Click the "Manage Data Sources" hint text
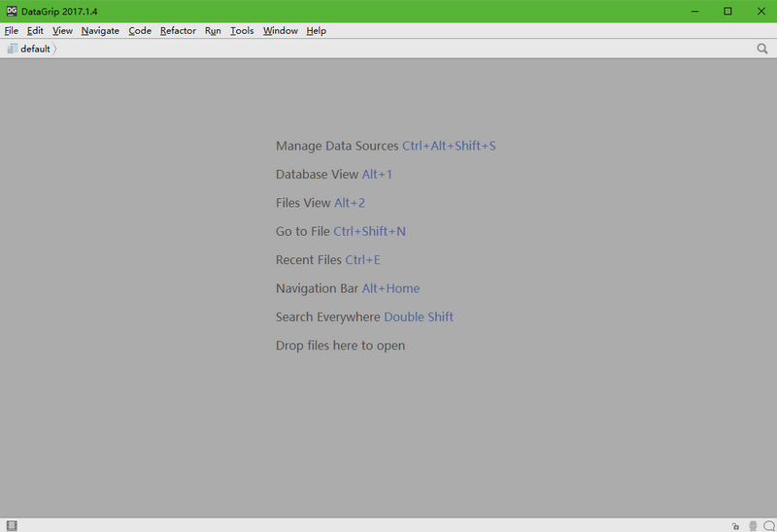The image size is (777, 532). [x=337, y=146]
